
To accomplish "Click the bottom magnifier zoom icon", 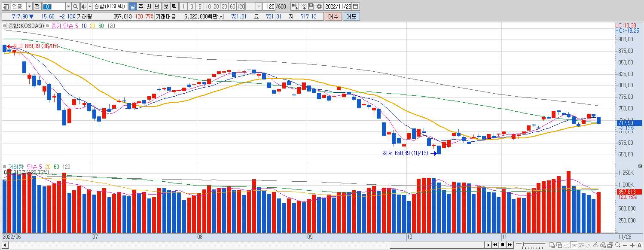I will 617,245.
